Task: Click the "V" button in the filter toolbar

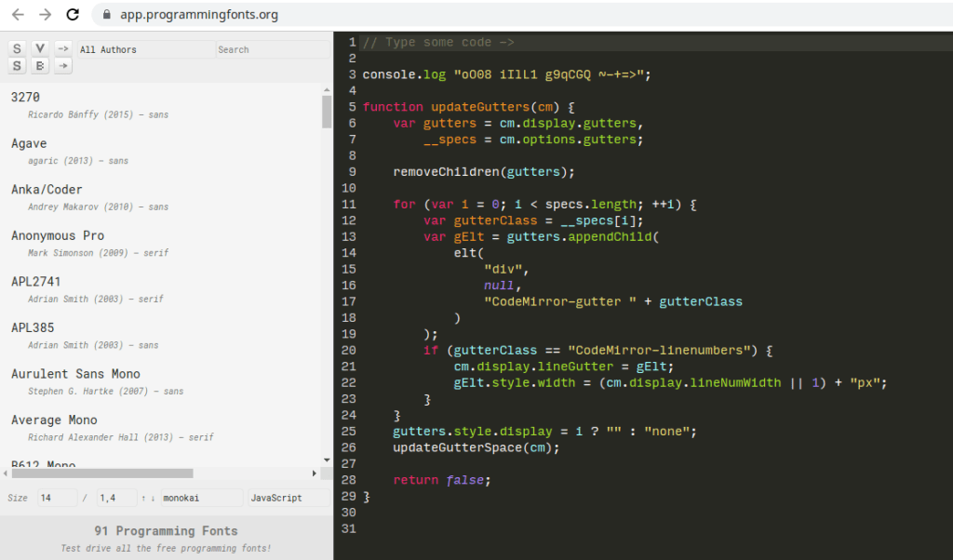Action: point(38,47)
